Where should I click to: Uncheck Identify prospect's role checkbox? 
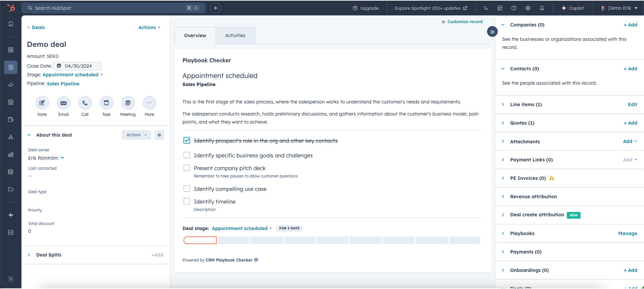pos(187,140)
